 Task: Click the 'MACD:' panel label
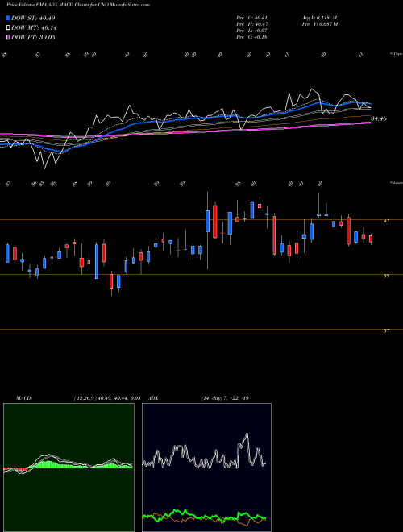point(24,398)
